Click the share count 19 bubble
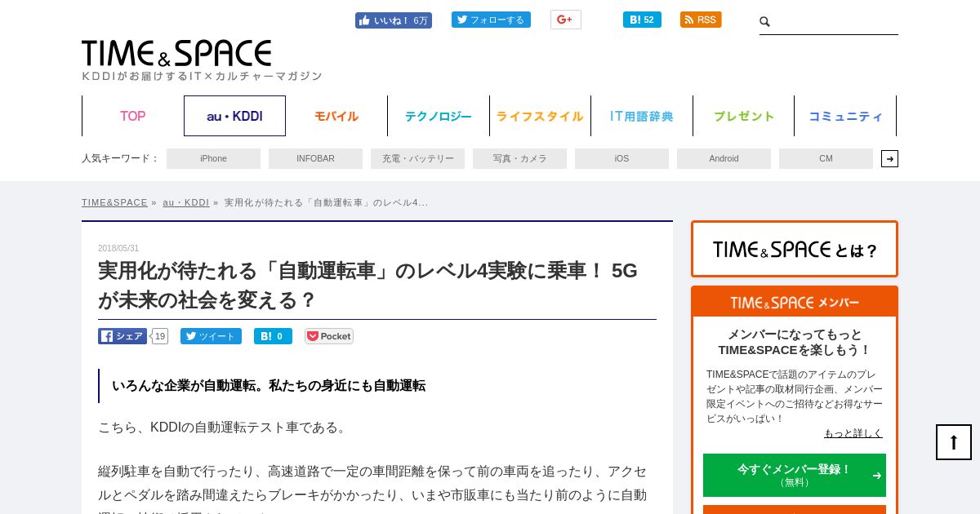Viewport: 980px width, 514px height. (x=160, y=336)
